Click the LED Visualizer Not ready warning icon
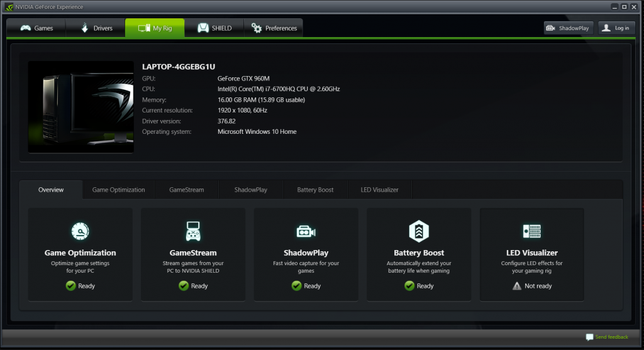Viewport: 644px width, 350px height. [517, 285]
